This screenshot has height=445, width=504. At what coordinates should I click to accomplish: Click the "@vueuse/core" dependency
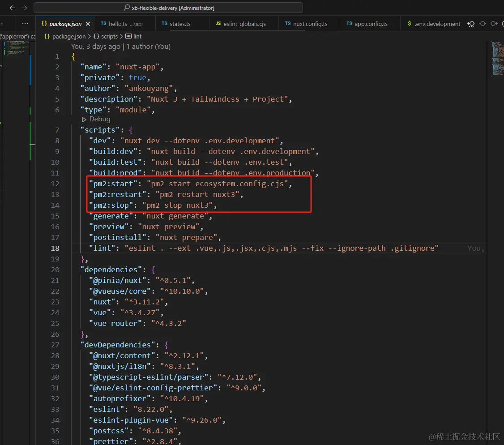coord(120,291)
